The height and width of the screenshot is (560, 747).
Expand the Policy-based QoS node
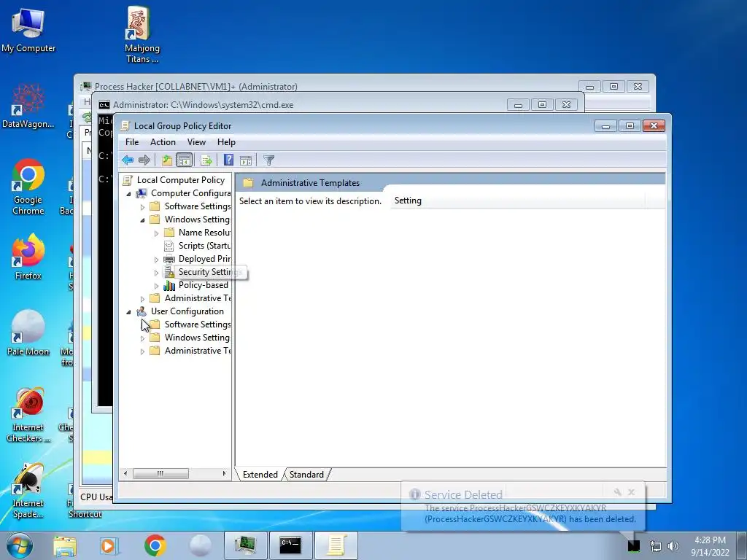156,286
